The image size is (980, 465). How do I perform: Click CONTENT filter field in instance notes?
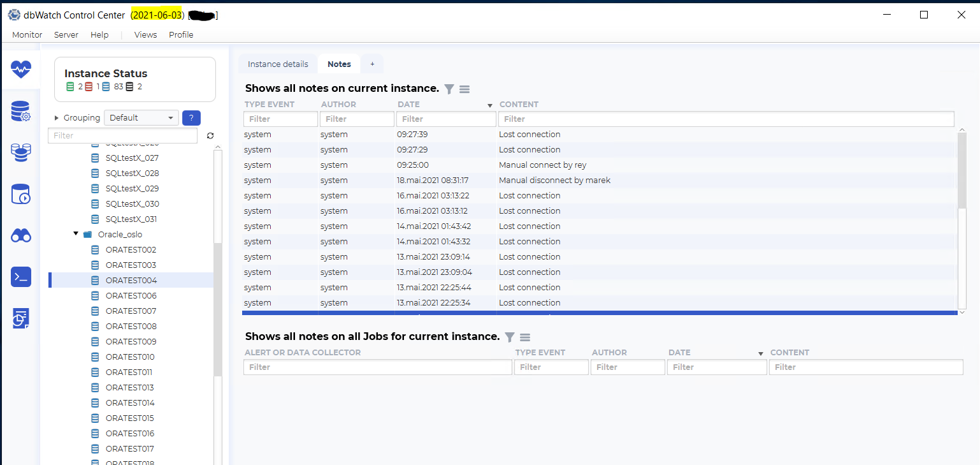pyautogui.click(x=726, y=119)
